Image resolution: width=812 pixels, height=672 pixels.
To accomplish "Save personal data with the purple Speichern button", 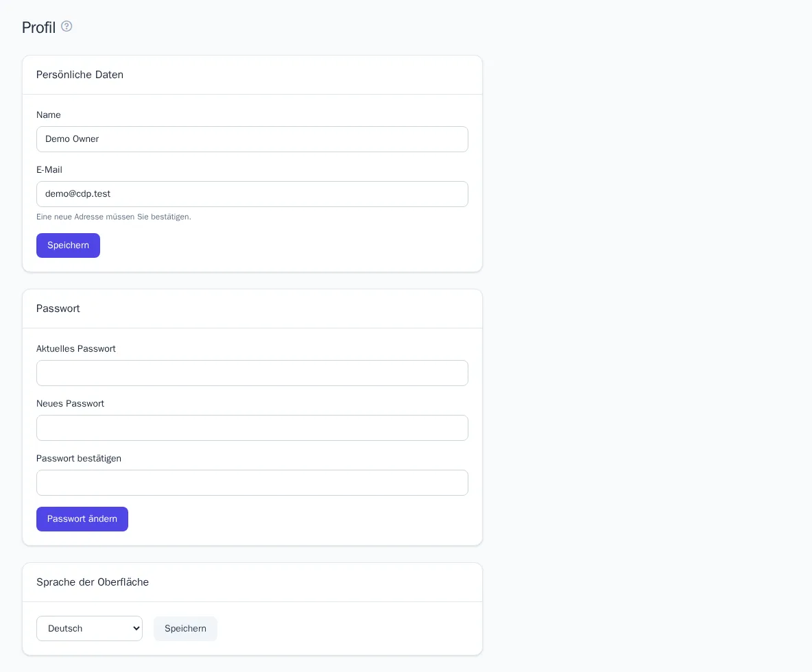I will [68, 245].
